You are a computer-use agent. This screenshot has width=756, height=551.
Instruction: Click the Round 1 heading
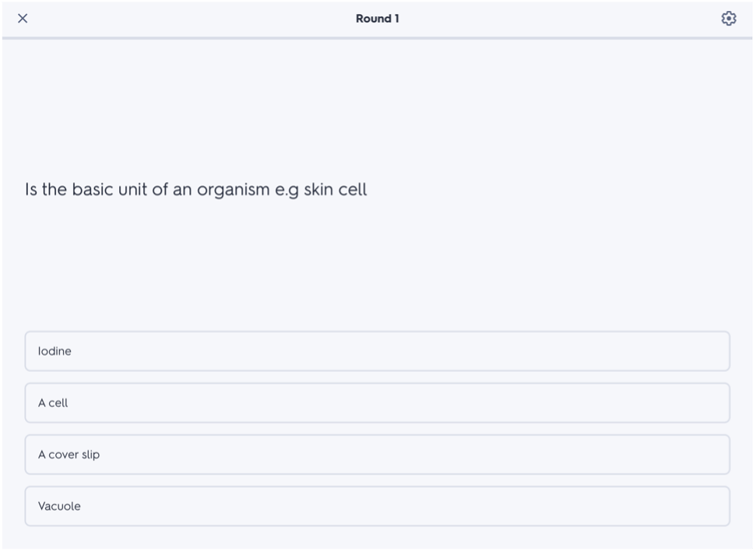click(x=378, y=19)
